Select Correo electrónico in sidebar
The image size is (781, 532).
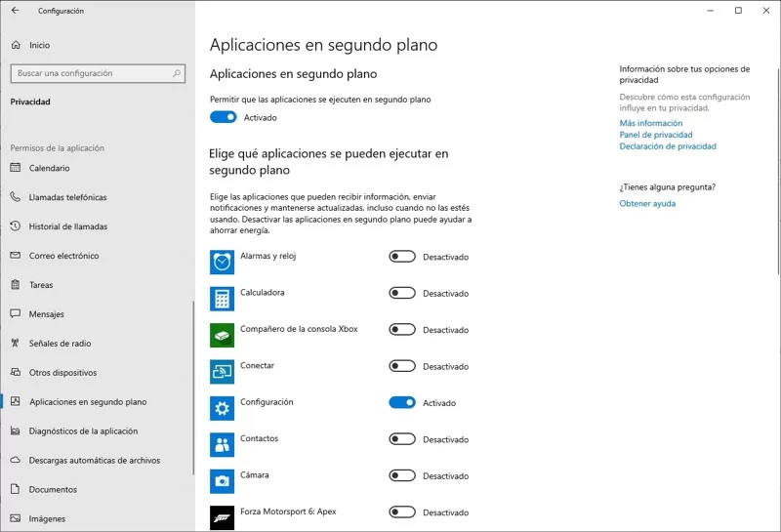[63, 256]
